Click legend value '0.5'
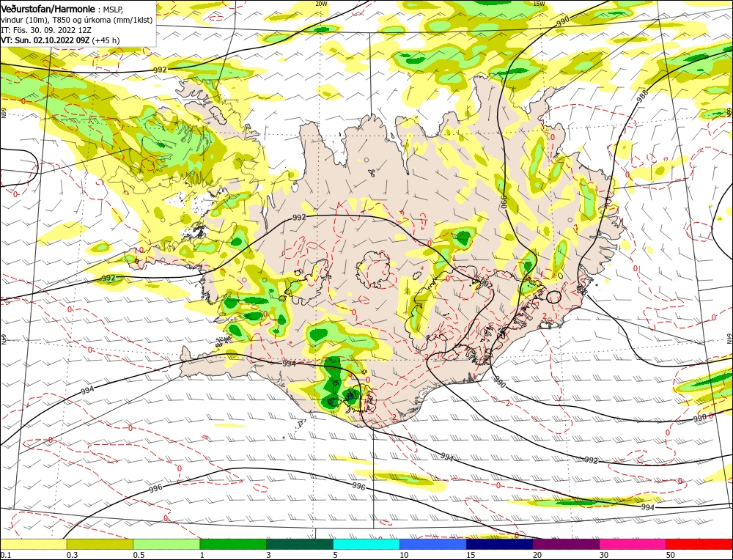 139,555
